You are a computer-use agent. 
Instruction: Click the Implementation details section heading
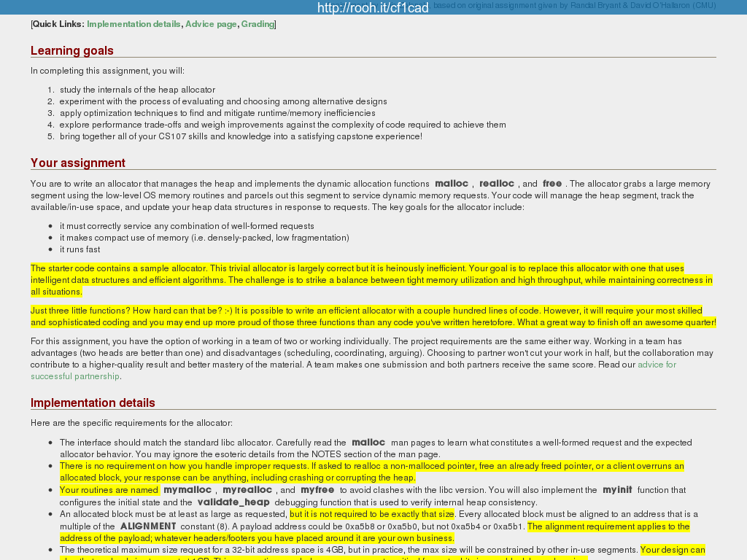(x=93, y=402)
